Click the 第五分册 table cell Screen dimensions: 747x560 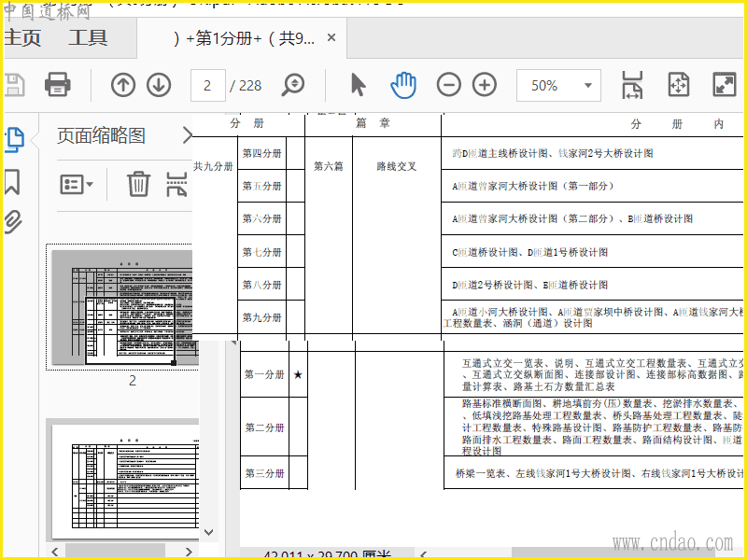[262, 186]
